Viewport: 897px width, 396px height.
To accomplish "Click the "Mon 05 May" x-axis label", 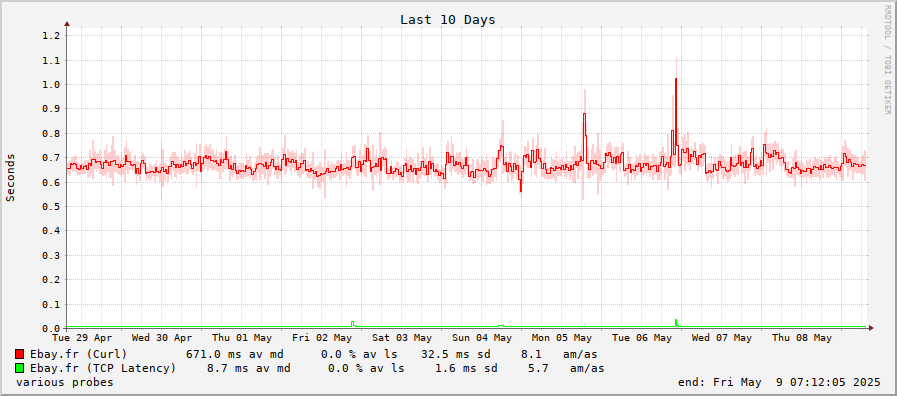I will pyautogui.click(x=562, y=338).
